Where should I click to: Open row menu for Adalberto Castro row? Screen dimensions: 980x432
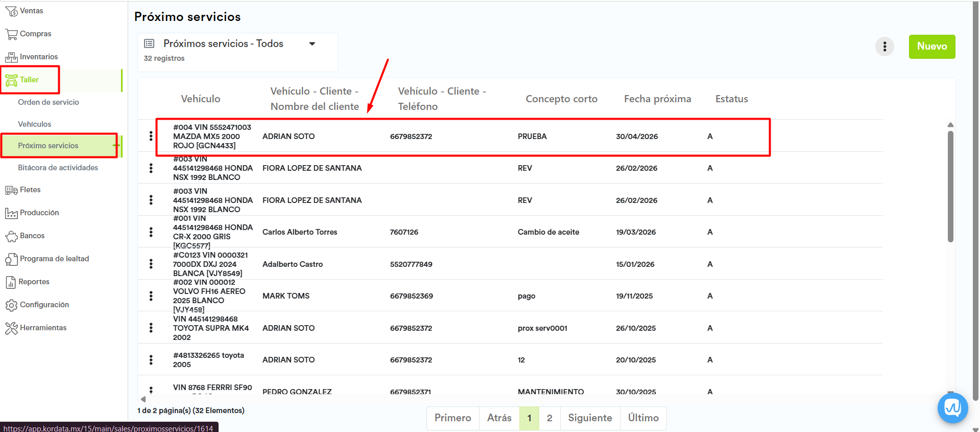click(x=151, y=264)
